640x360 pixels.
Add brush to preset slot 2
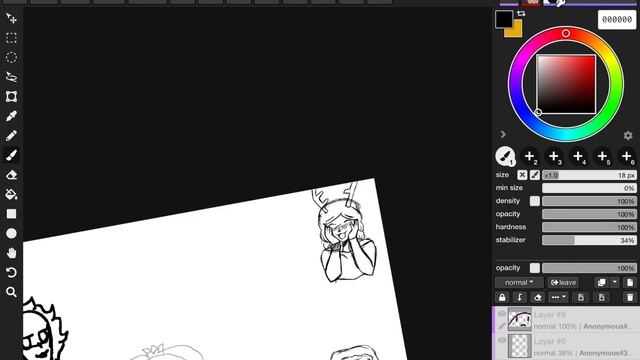(x=529, y=156)
